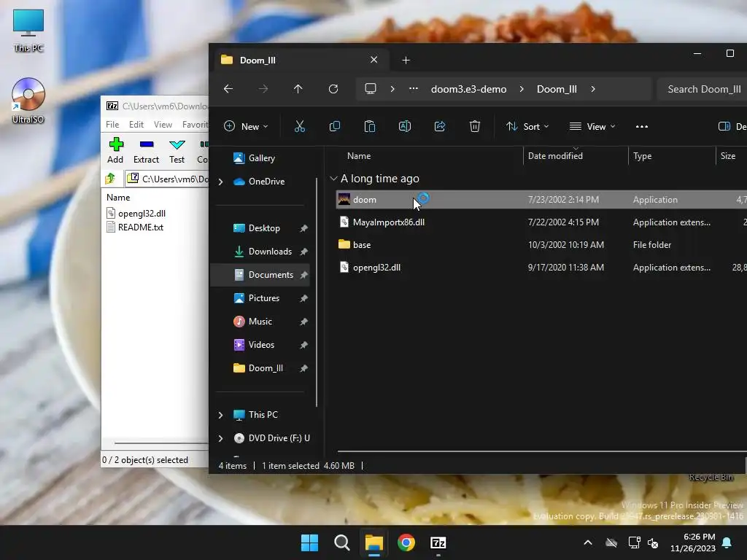Open Gallery in the navigation pane

(x=254, y=158)
